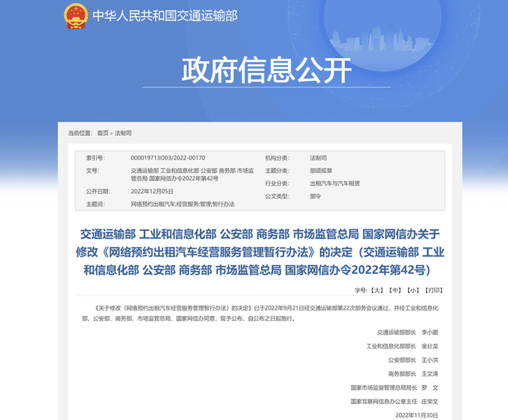
Task: Select 部令 document type value
Action: pos(315,196)
